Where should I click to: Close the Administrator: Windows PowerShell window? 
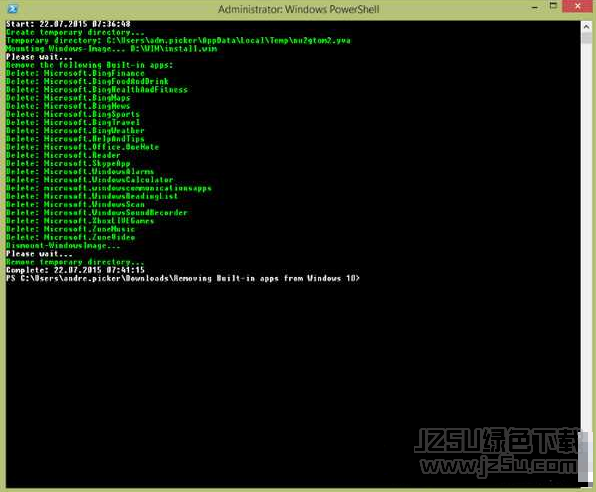click(577, 6)
